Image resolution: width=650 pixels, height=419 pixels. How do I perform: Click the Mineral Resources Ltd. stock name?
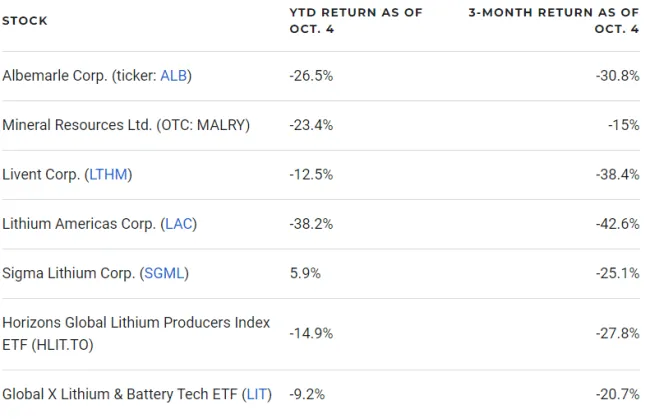pos(125,126)
